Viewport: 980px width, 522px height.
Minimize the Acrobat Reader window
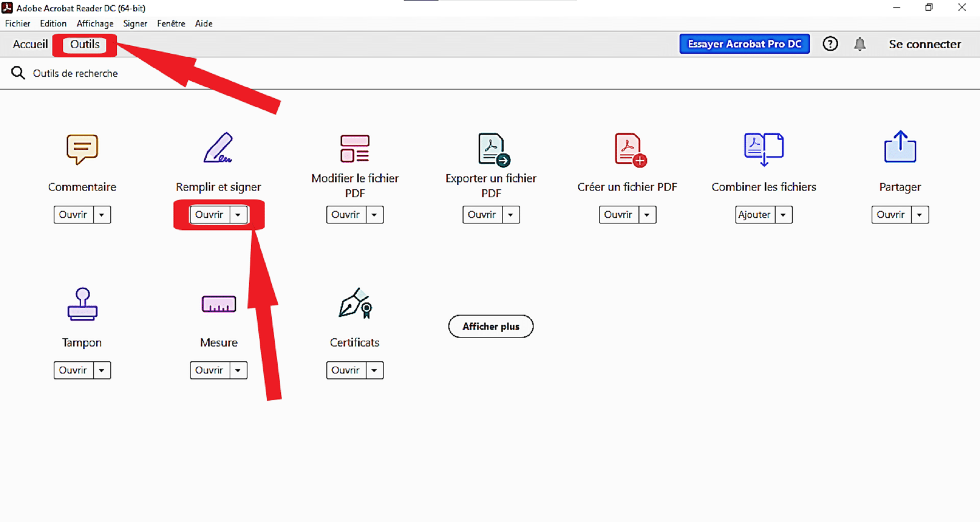[x=897, y=7]
